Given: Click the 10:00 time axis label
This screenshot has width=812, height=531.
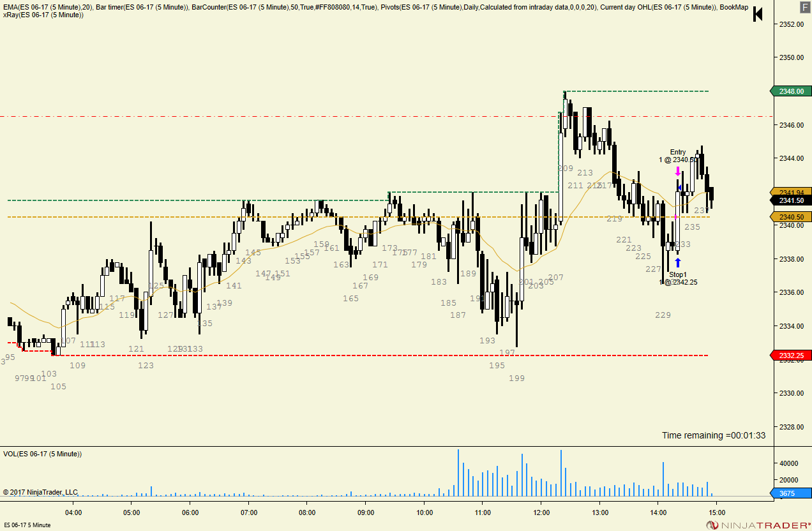Looking at the screenshot, I should (425, 512).
